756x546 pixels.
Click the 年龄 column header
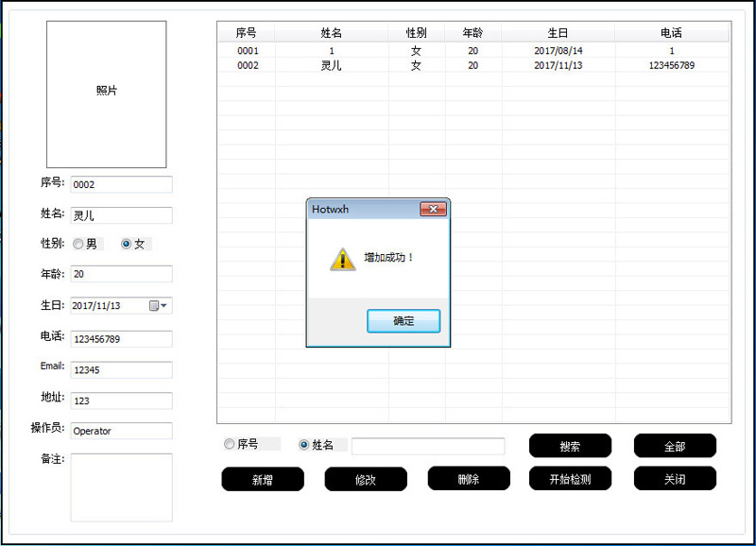click(473, 33)
